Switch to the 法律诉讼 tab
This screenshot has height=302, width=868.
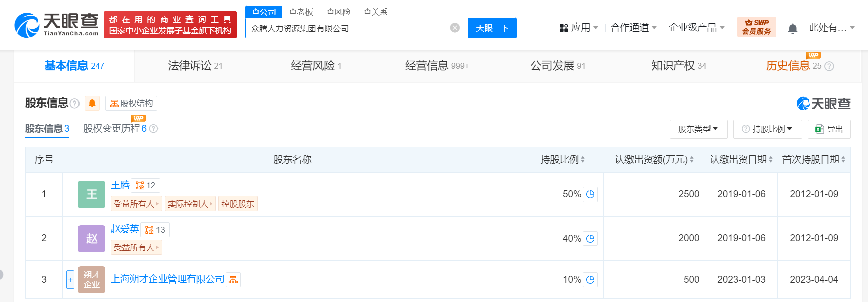(x=195, y=66)
